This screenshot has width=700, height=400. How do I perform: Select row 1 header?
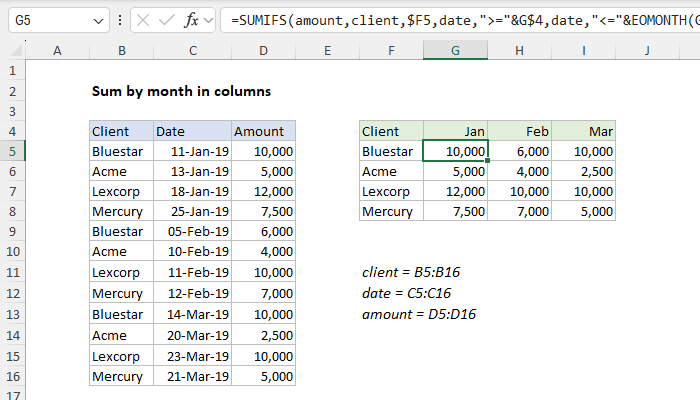(x=12, y=71)
